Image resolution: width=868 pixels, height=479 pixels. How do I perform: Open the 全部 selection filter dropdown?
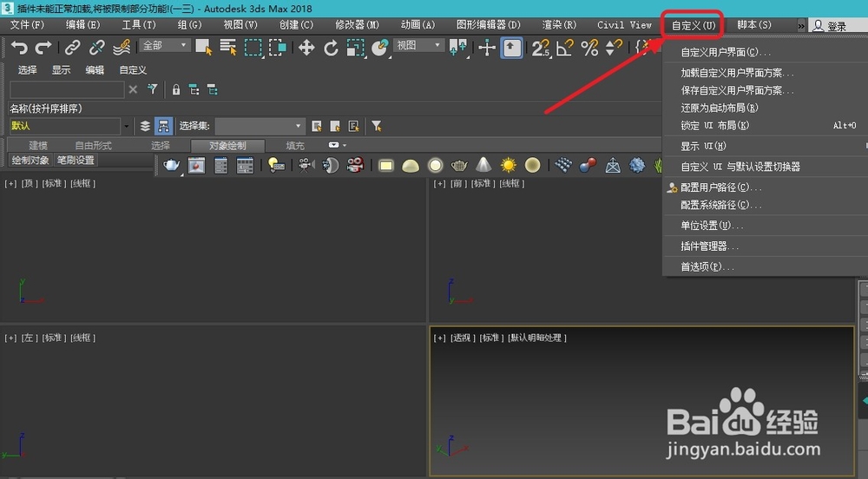[x=165, y=45]
